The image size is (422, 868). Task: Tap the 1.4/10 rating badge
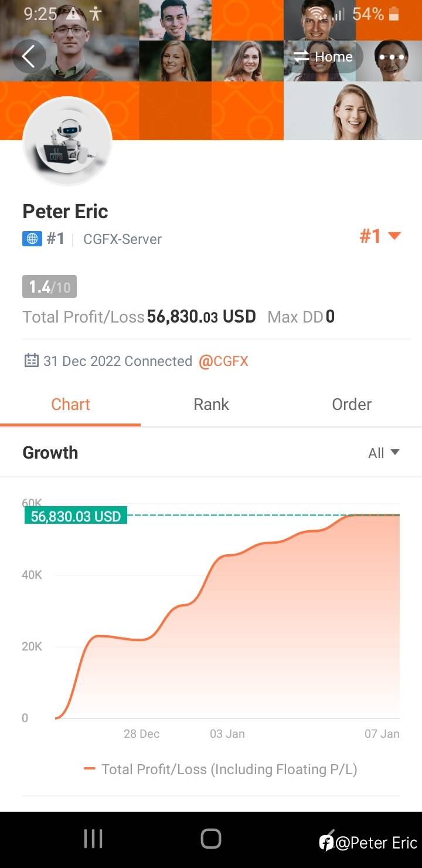[x=49, y=287]
